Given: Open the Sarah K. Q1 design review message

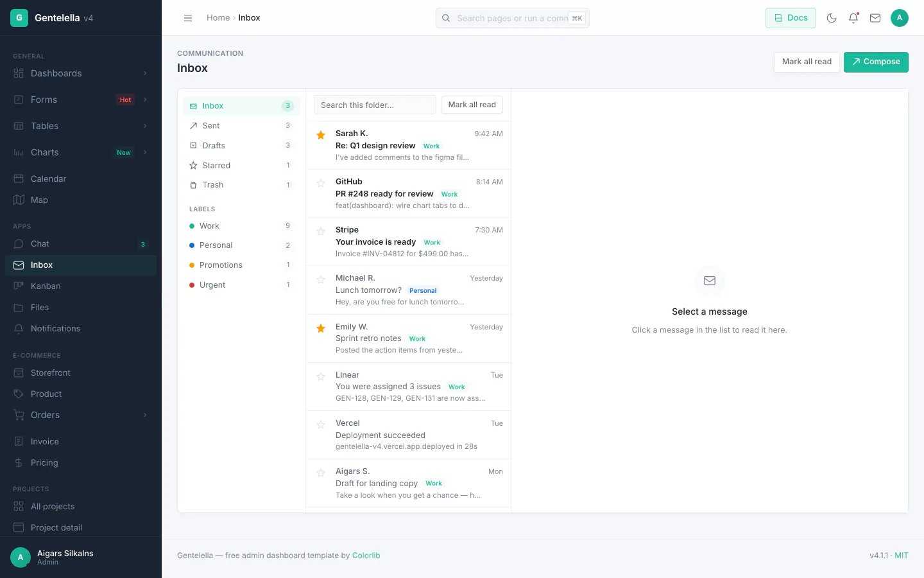Looking at the screenshot, I should [x=408, y=145].
